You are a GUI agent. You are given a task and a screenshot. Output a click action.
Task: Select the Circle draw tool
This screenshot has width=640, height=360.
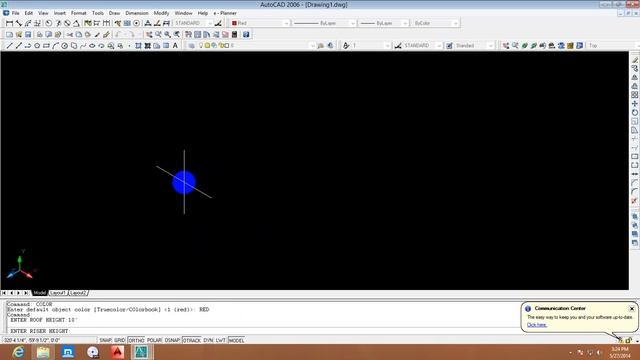64,46
